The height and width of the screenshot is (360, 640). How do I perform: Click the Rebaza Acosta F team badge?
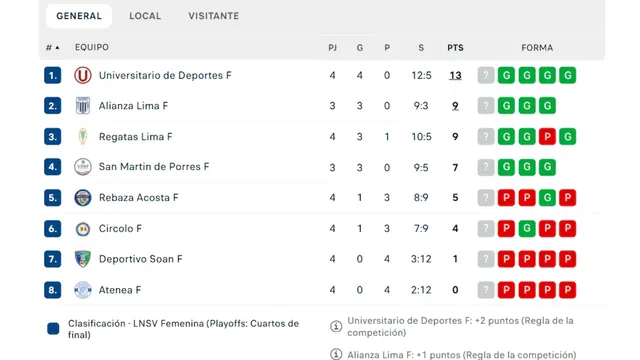pos(82,198)
